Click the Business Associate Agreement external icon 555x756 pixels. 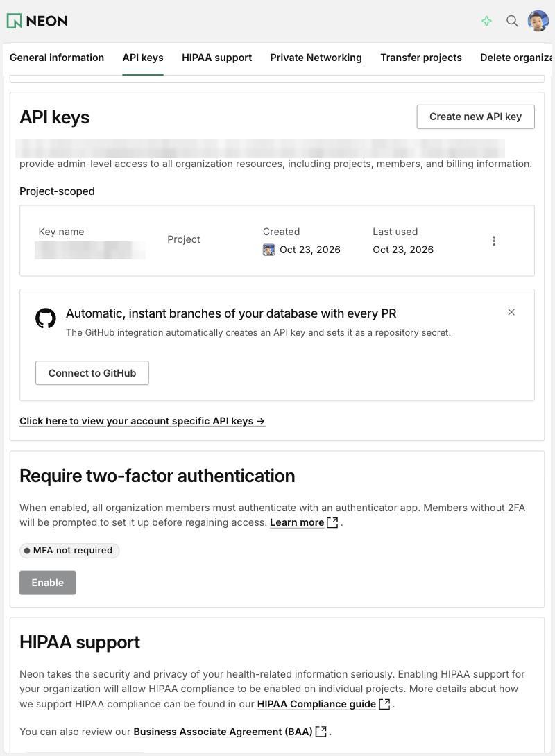point(321,732)
